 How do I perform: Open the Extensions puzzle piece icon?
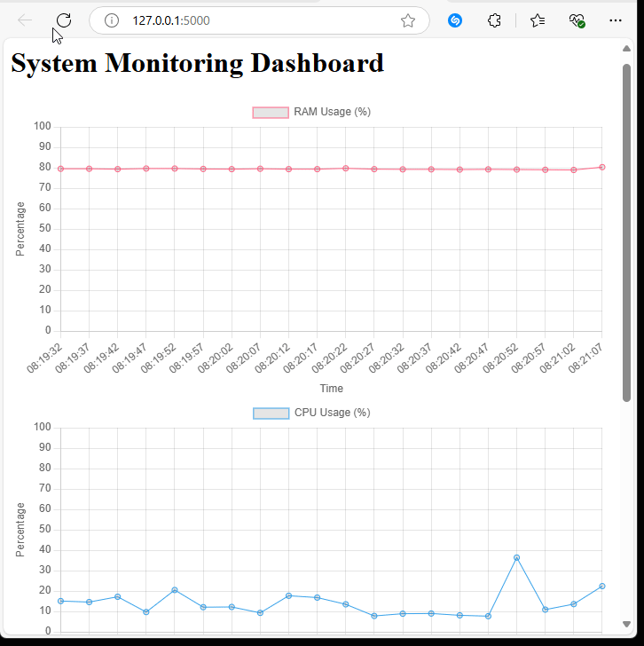point(495,20)
